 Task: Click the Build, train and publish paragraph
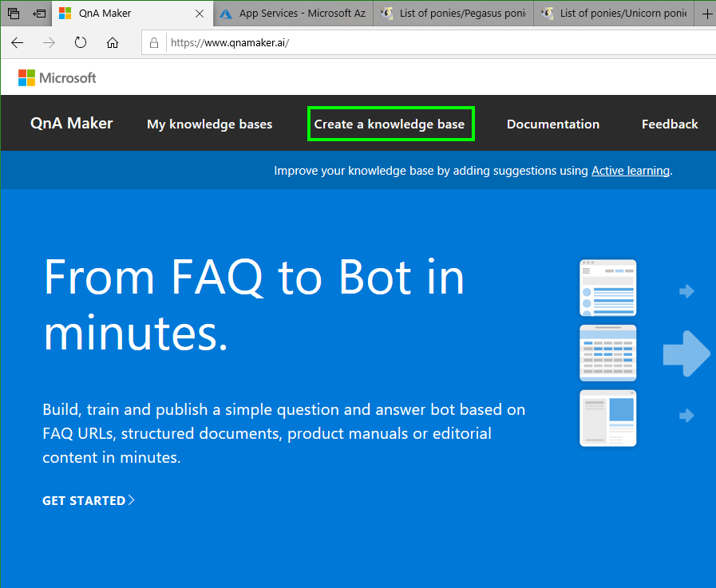click(283, 433)
